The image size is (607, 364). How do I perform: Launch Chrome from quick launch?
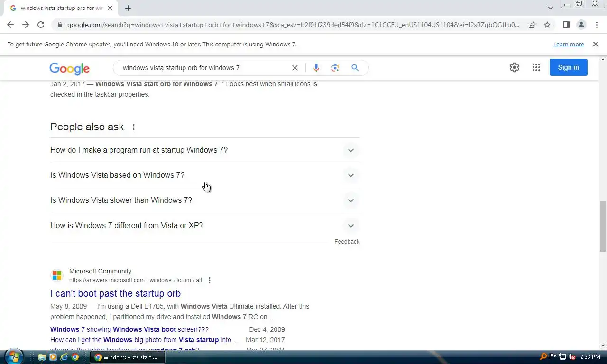(x=75, y=357)
